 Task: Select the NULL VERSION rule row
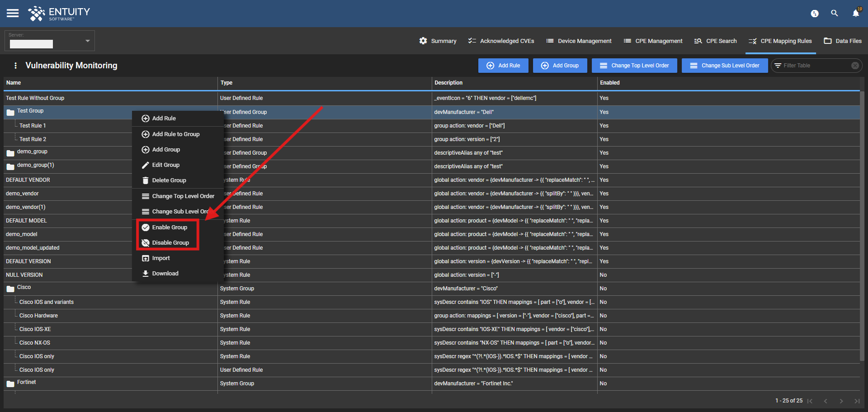pyautogui.click(x=432, y=275)
